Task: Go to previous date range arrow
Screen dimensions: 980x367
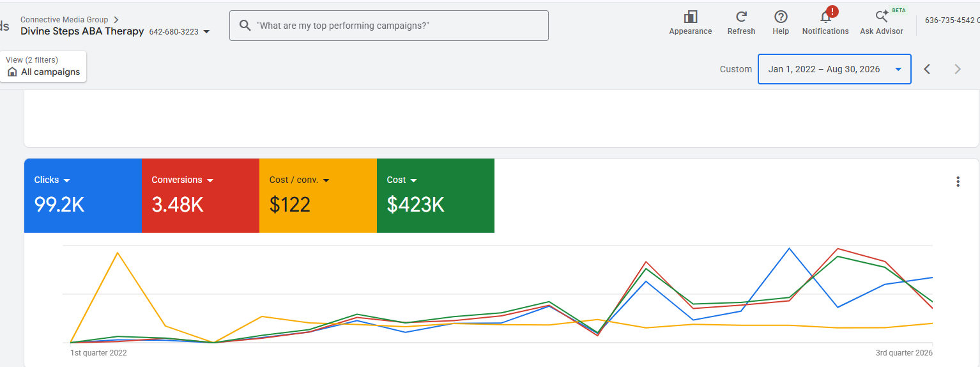Action: click(927, 69)
